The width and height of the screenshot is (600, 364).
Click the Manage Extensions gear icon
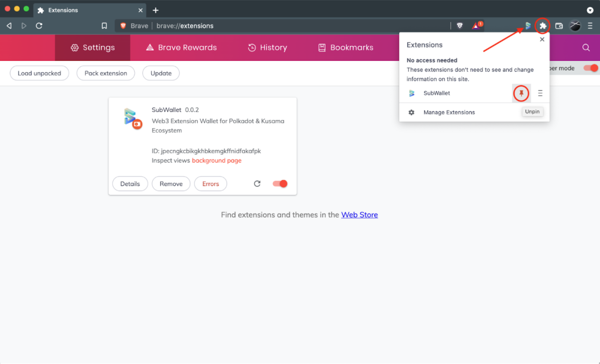(x=411, y=112)
